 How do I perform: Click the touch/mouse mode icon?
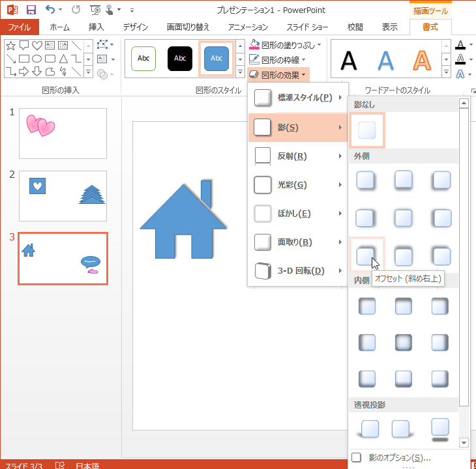click(x=110, y=10)
